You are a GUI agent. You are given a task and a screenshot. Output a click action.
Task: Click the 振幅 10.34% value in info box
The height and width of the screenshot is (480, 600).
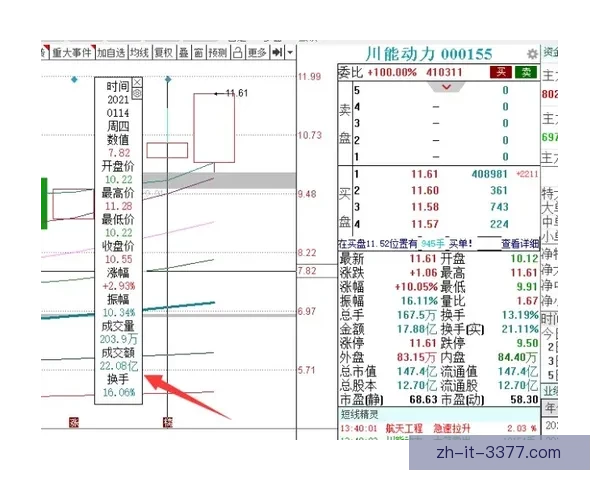click(x=119, y=313)
